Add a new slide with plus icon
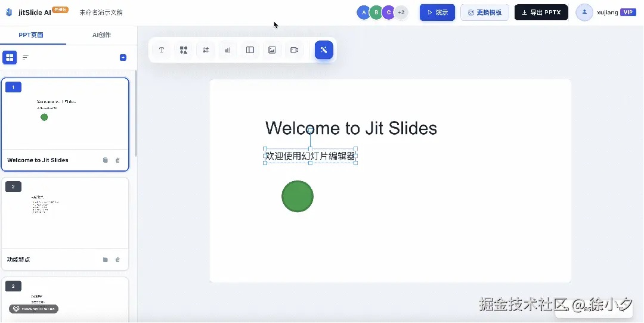 (123, 57)
